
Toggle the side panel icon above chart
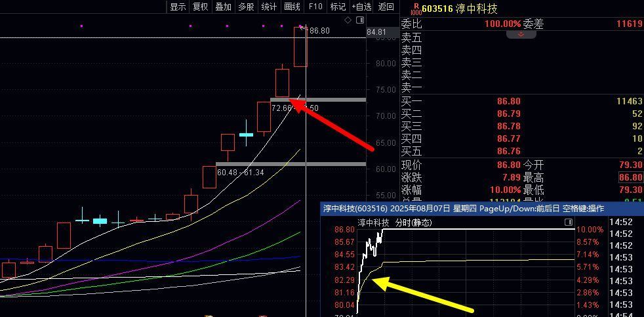pos(360,20)
